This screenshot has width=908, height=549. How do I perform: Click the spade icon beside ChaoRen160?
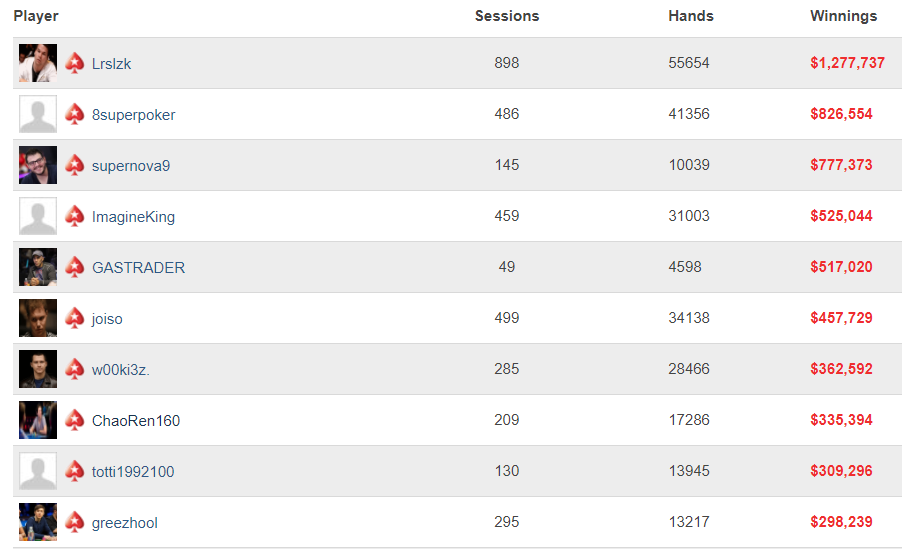(x=74, y=420)
